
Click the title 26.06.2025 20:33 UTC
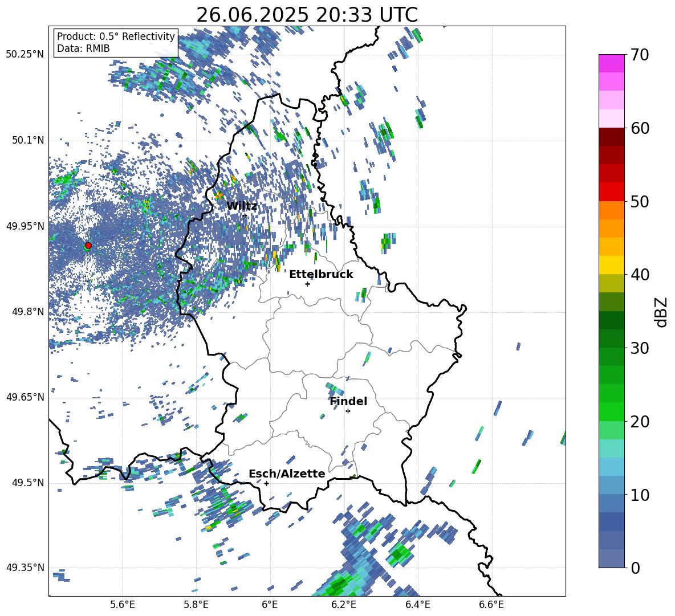point(307,15)
